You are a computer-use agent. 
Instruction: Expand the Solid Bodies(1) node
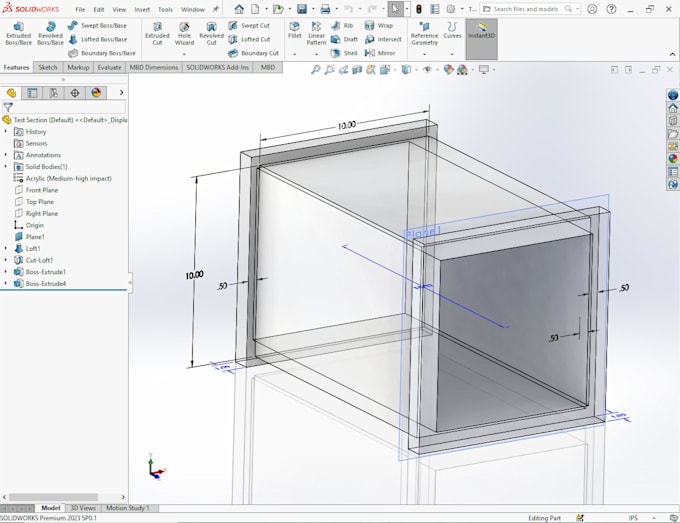pos(6,167)
